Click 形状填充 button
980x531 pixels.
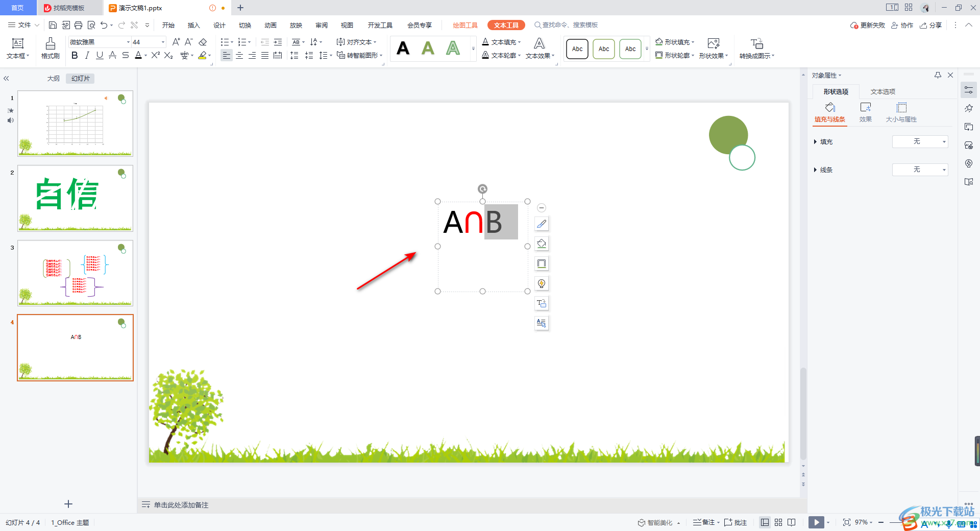(675, 42)
